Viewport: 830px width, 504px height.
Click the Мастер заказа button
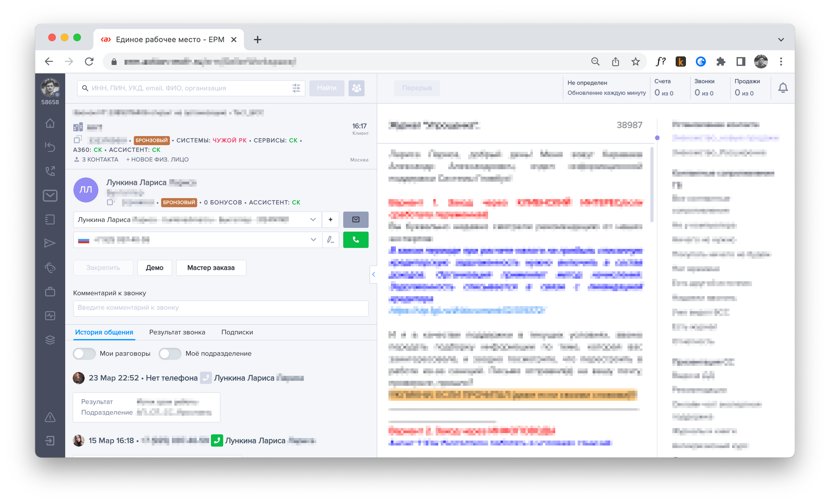point(211,268)
